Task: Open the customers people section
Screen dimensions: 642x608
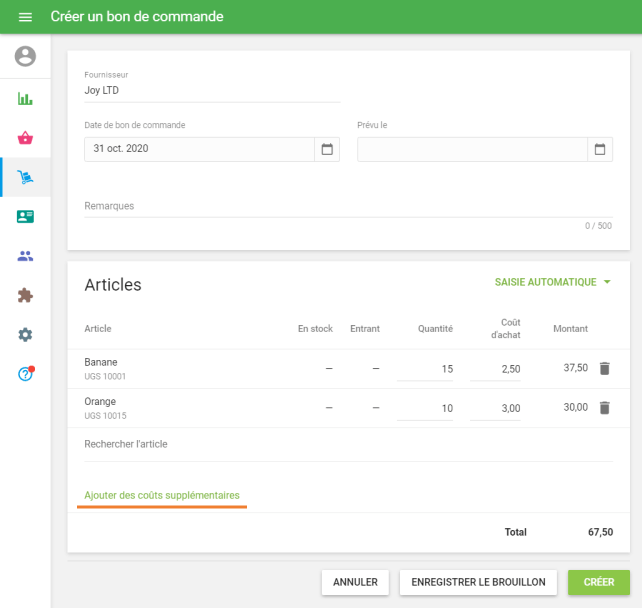Action: click(x=25, y=256)
